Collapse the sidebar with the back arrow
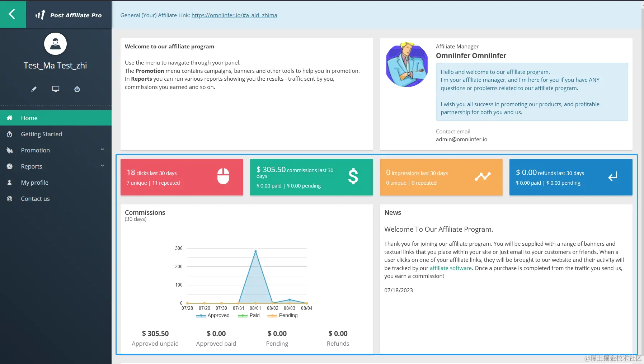This screenshot has width=644, height=364. [x=13, y=14]
